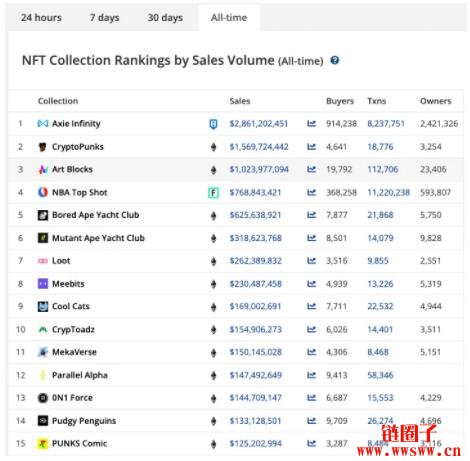
Task: Click the Owners column header
Action: click(435, 101)
